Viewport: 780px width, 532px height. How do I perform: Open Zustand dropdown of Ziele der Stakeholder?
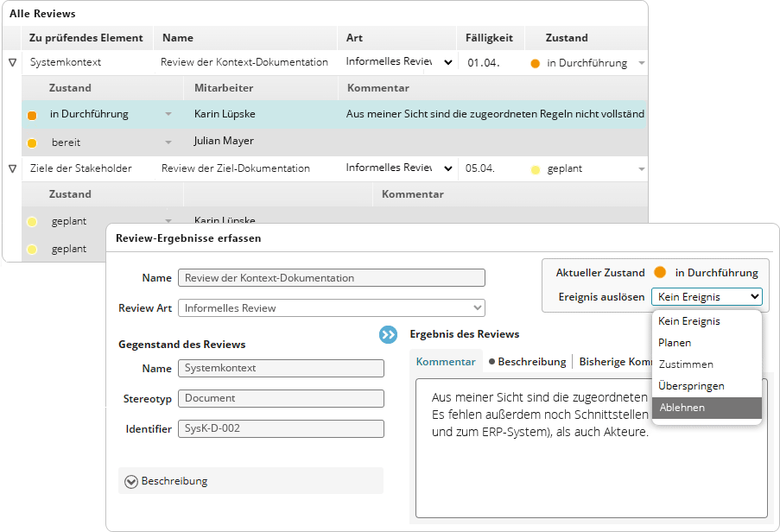click(642, 169)
